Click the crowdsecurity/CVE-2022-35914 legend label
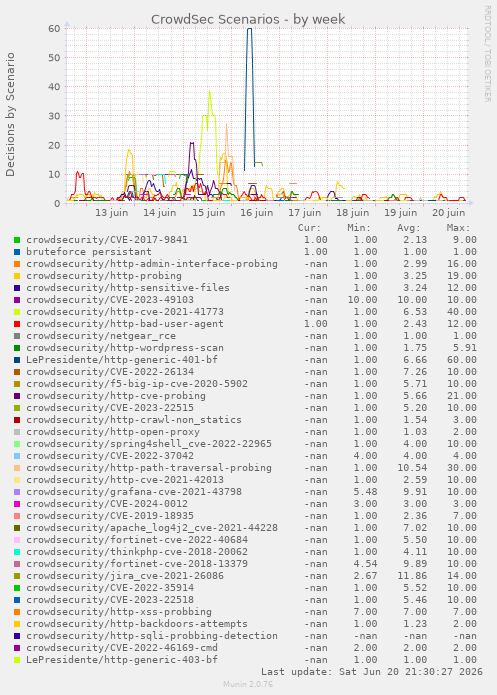 110,588
